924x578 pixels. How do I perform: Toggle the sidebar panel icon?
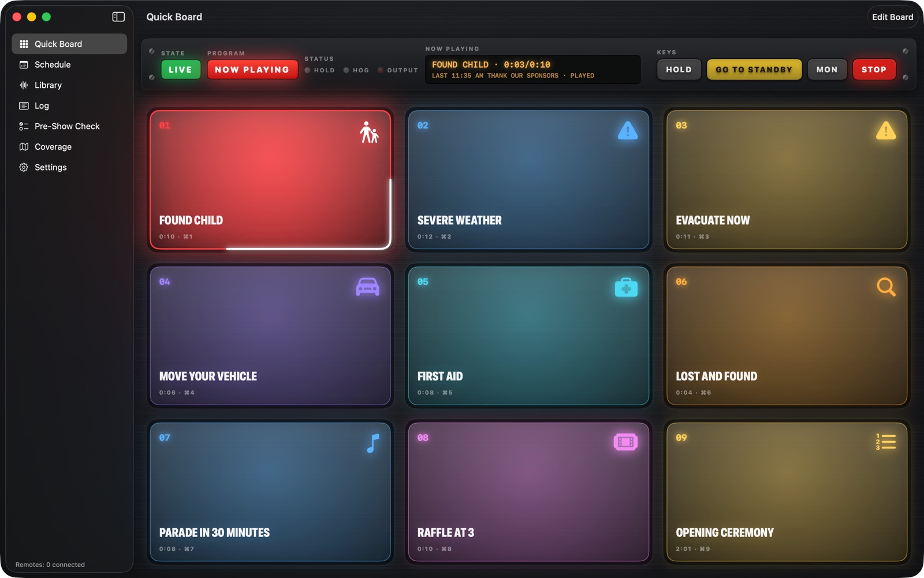tap(118, 17)
